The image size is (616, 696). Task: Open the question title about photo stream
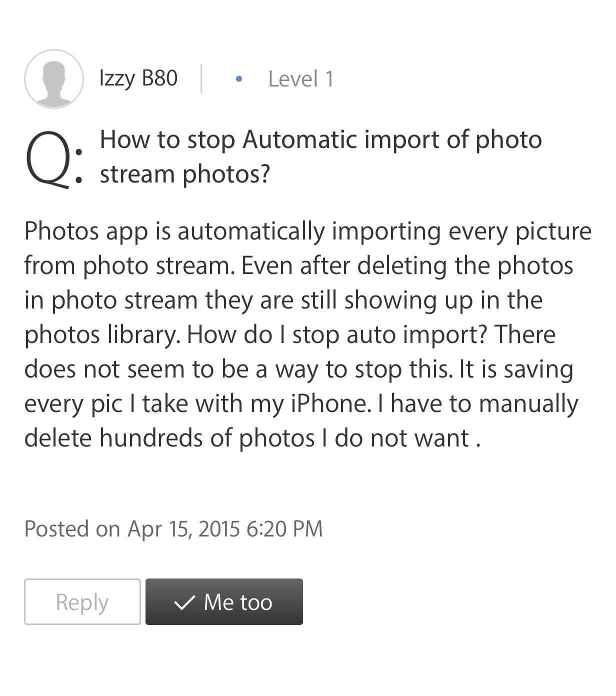(321, 156)
